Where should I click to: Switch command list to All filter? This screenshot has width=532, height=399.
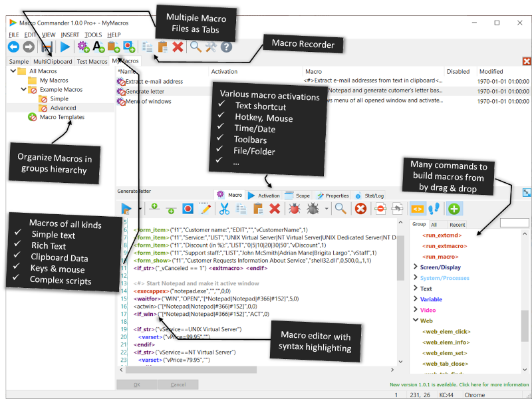(434, 225)
